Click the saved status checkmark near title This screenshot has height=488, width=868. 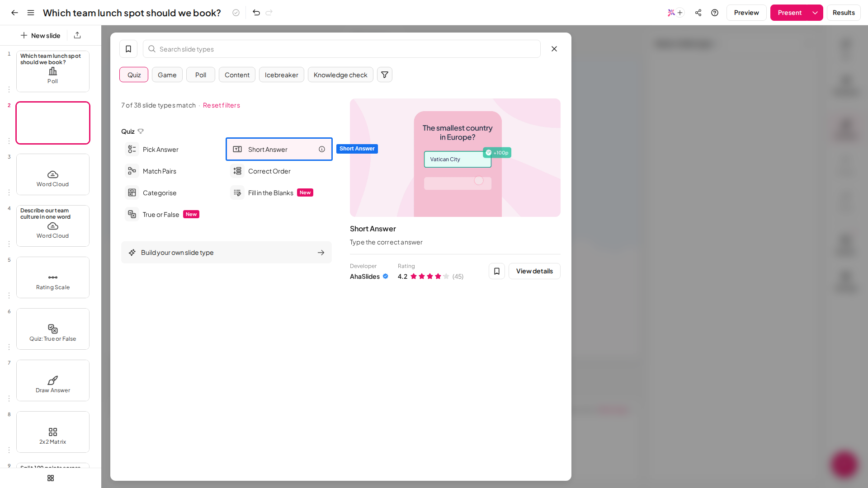point(236,13)
